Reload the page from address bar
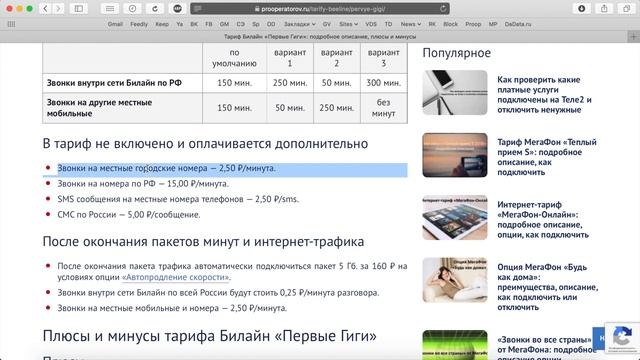This screenshot has height=360, width=640. 443,9
